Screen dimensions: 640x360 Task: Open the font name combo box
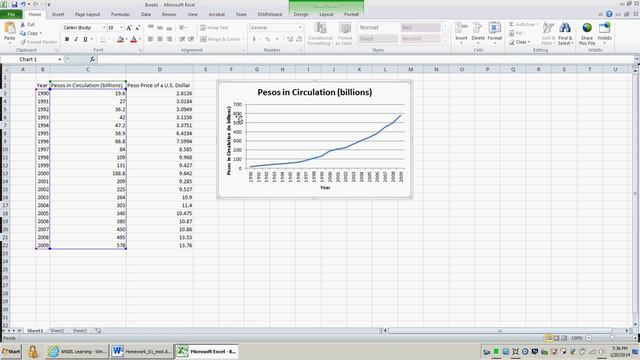84,27
